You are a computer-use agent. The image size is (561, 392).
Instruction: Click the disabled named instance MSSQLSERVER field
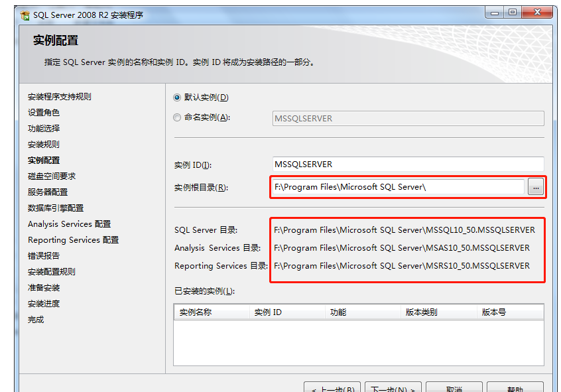408,119
